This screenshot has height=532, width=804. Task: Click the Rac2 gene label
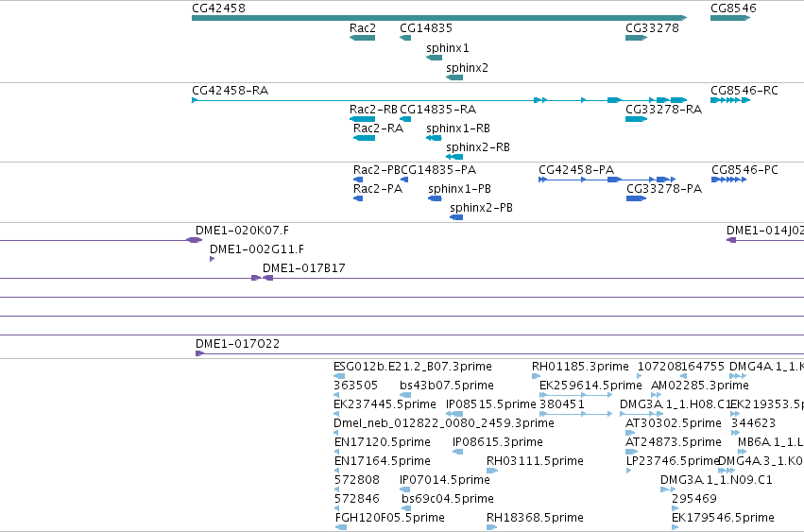363,28
